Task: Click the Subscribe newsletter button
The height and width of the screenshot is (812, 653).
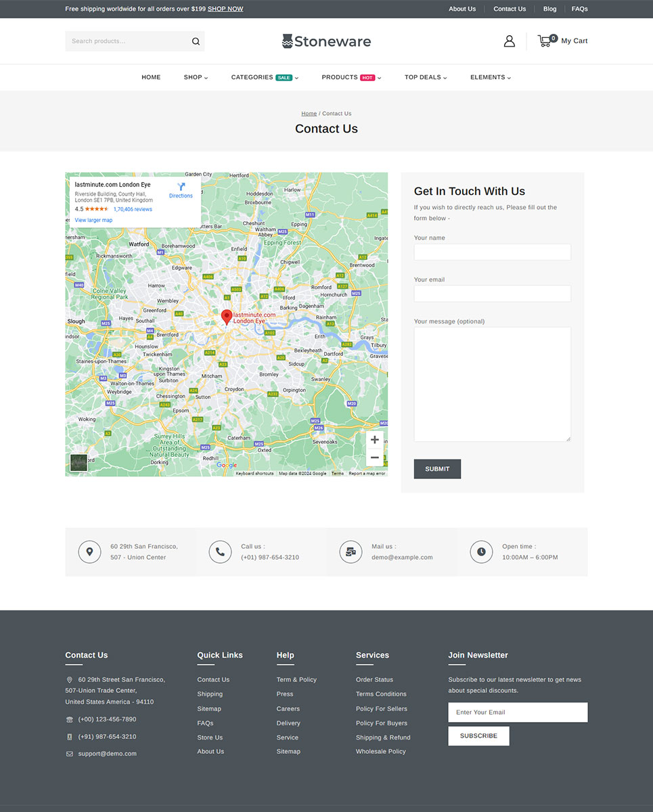Action: (478, 736)
